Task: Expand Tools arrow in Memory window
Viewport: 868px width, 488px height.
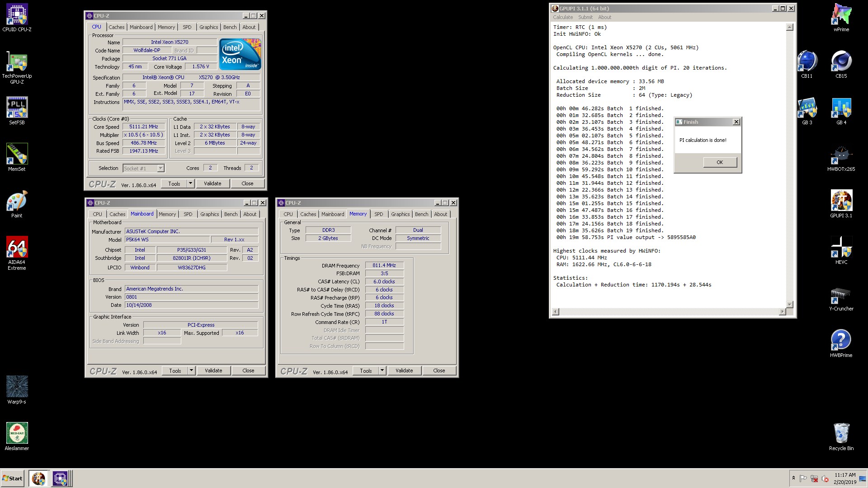Action: coord(382,371)
